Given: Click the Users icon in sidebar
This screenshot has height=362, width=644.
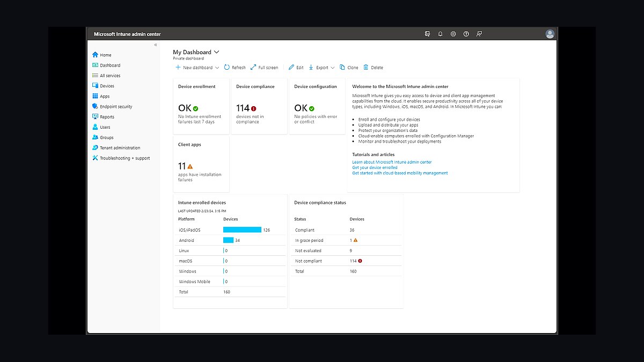Looking at the screenshot, I should (x=95, y=127).
